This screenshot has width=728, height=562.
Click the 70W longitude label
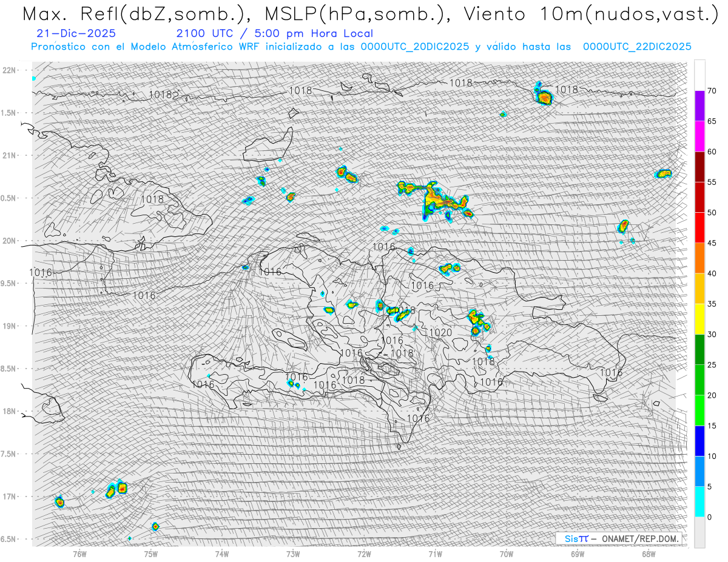click(x=507, y=554)
